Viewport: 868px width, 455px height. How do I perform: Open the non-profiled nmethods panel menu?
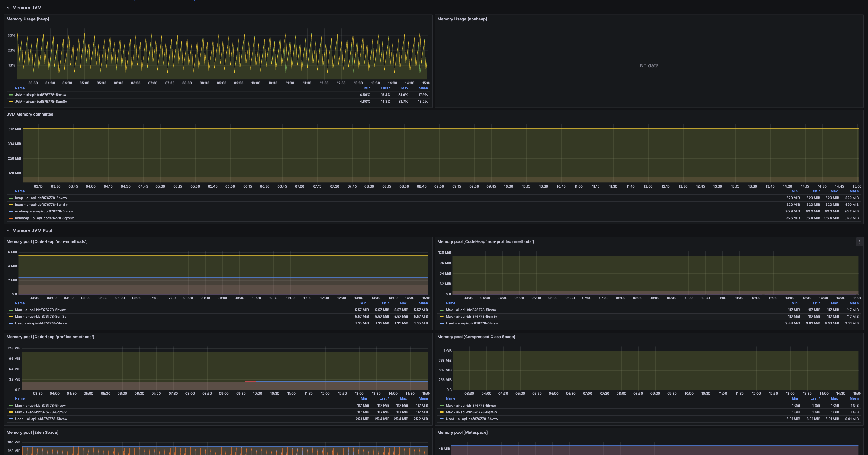[x=859, y=242]
